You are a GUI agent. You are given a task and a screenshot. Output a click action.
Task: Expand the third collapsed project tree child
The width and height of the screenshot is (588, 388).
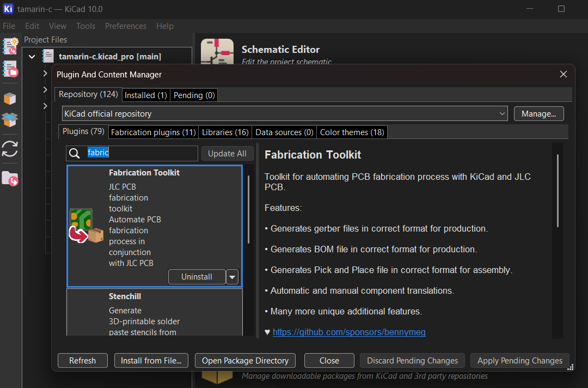coord(45,106)
